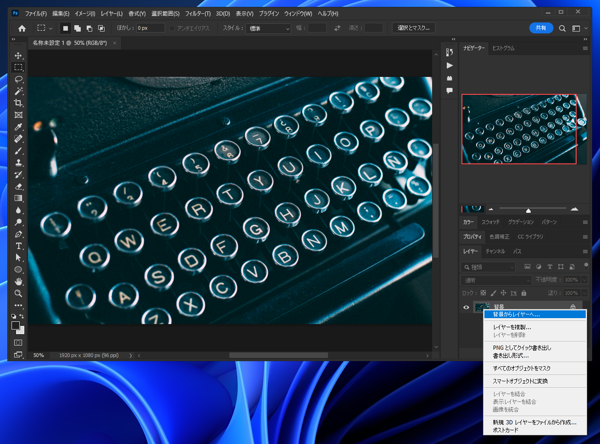
Task: Choose 背景からレイヤーへ… from context menu
Action: point(535,315)
